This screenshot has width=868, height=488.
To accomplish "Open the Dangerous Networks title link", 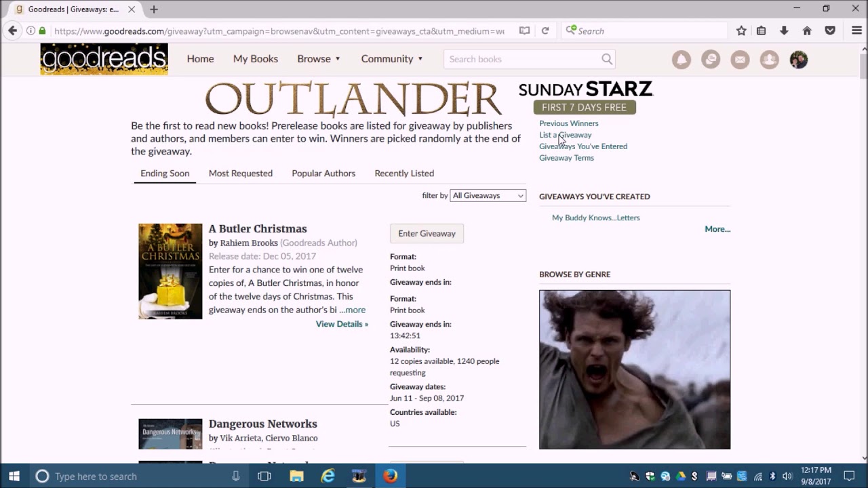I will (263, 424).
